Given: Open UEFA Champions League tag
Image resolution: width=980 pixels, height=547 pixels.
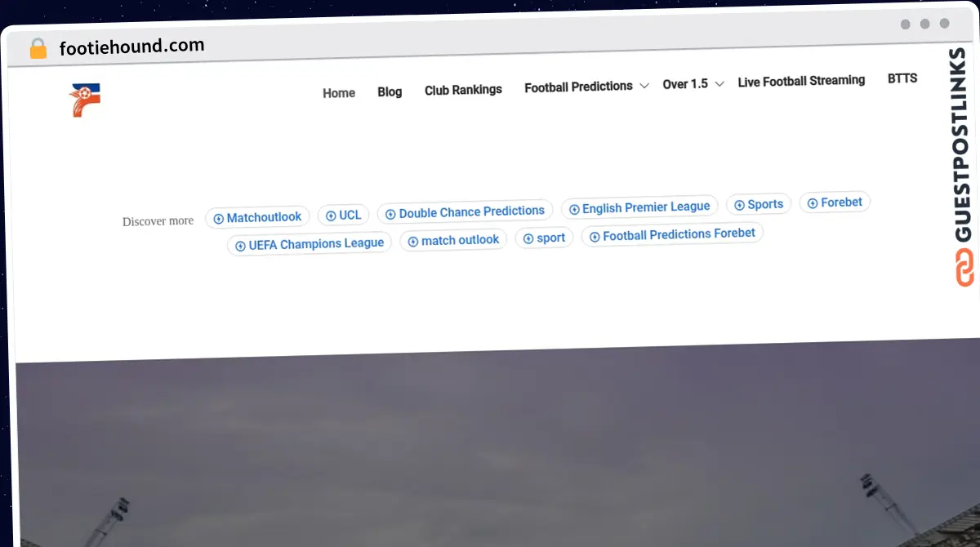Looking at the screenshot, I should [310, 244].
